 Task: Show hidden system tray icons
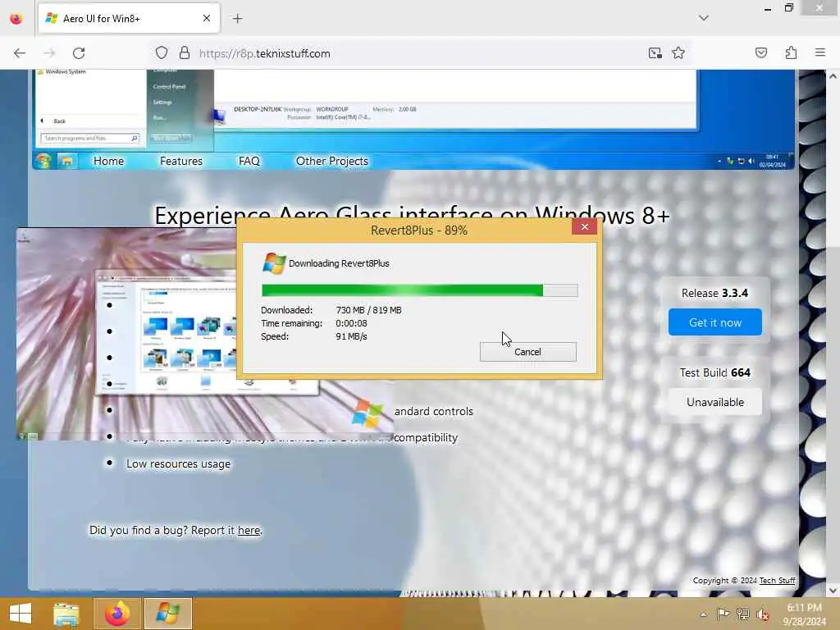tap(703, 614)
